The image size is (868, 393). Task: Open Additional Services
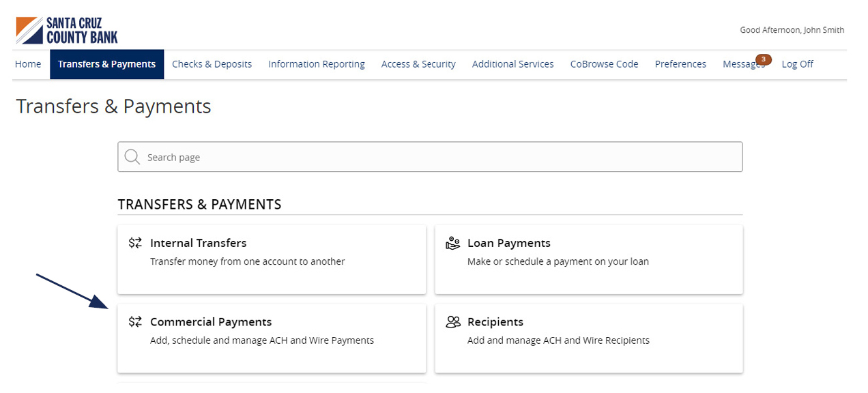(x=512, y=63)
